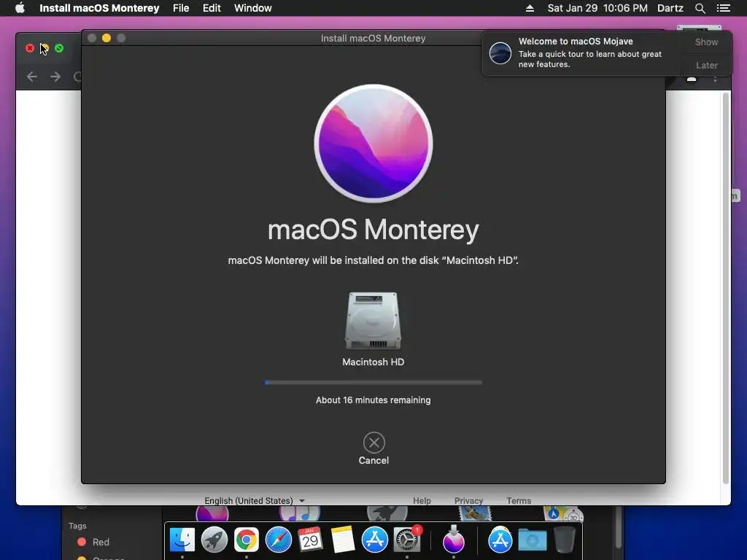Open Finder from the Dock
This screenshot has height=560, width=747.
182,540
